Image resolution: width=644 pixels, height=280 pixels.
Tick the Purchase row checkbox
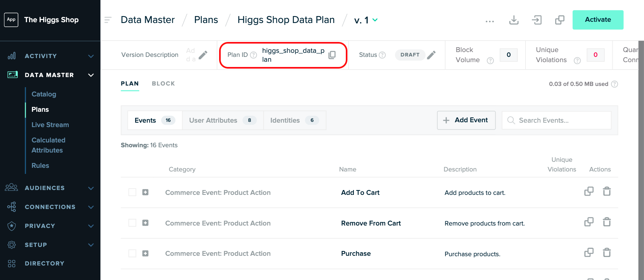pyautogui.click(x=132, y=253)
